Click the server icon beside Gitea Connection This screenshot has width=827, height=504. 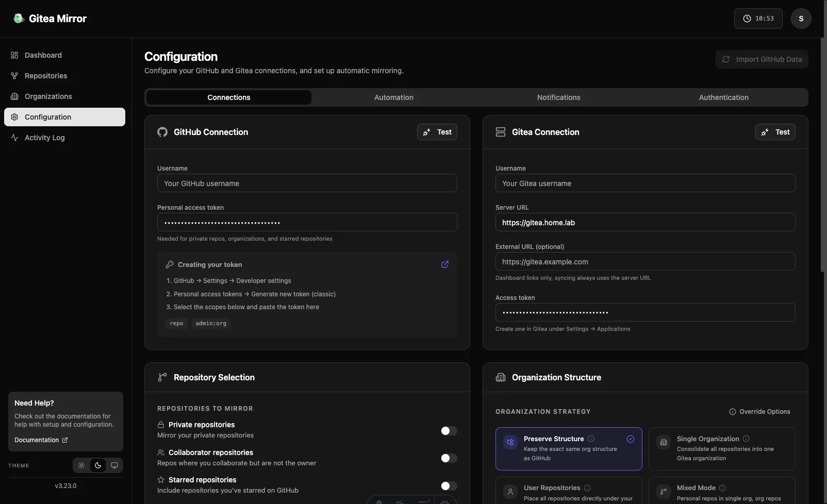(x=501, y=132)
